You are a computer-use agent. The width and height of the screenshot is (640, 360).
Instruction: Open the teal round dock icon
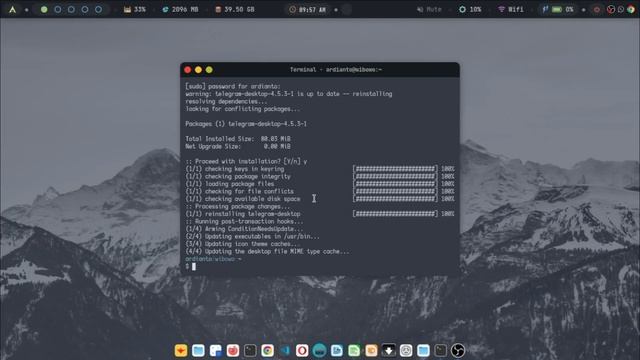[319, 350]
